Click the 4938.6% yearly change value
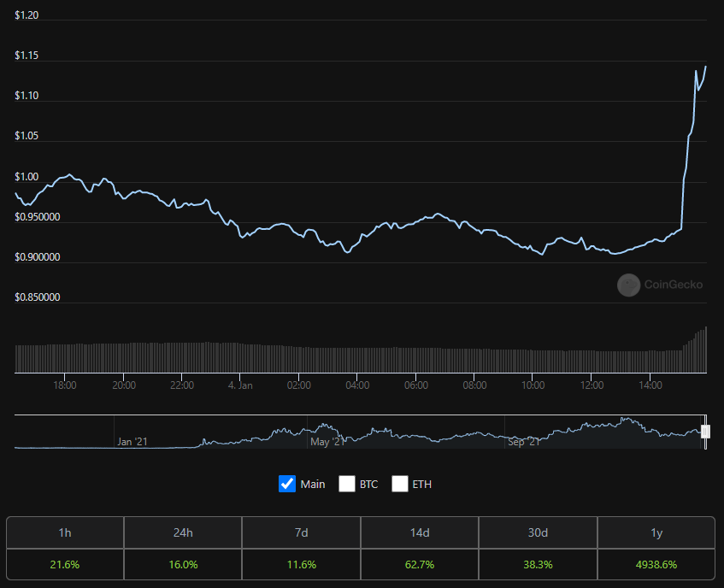 (x=656, y=564)
